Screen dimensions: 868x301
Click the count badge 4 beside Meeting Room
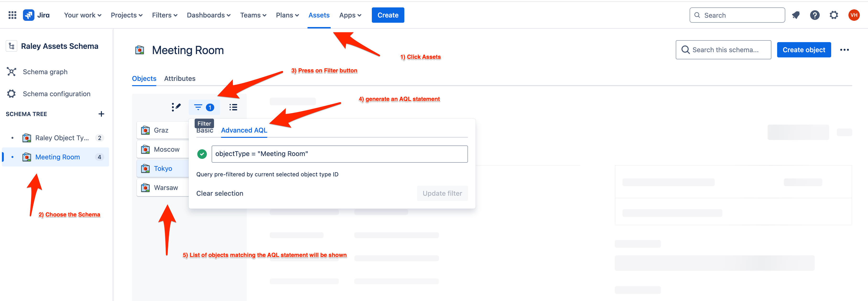(99, 157)
